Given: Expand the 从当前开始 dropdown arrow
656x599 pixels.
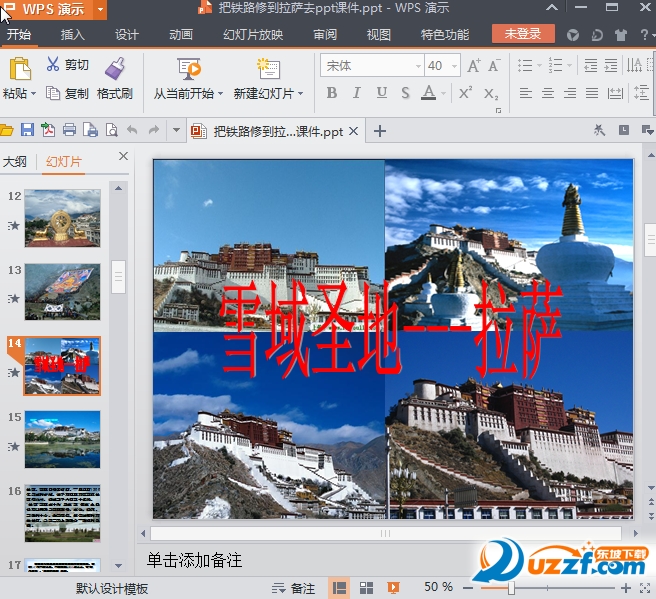Looking at the screenshot, I should 220,94.
